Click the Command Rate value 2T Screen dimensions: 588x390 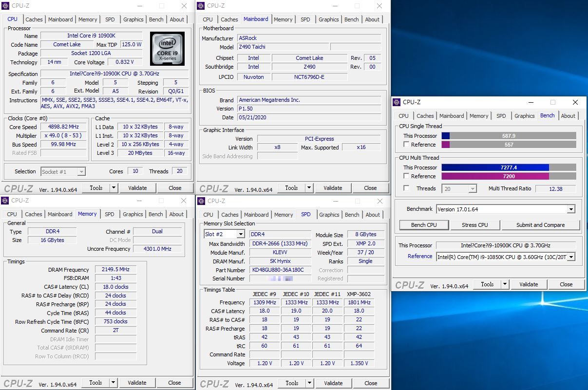115,331
